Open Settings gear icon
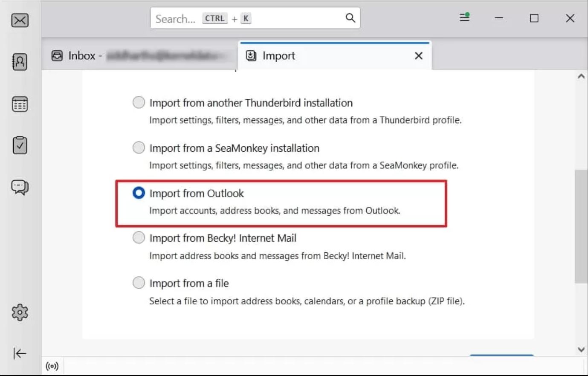The height and width of the screenshot is (376, 588). point(20,312)
